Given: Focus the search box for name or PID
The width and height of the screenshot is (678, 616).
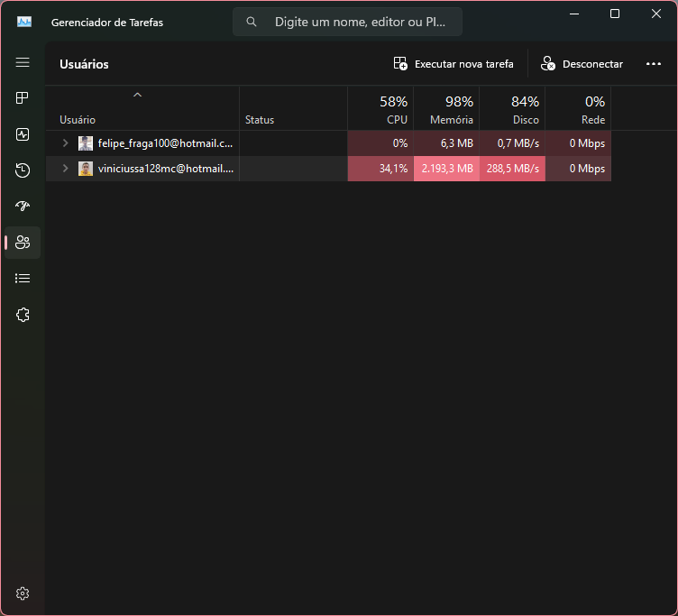Looking at the screenshot, I should coord(347,22).
